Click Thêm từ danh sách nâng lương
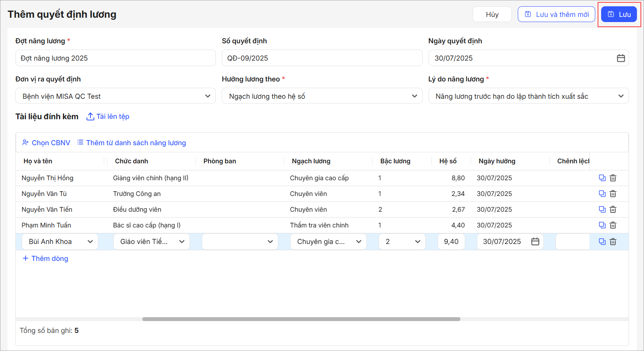644x351 pixels. click(131, 143)
